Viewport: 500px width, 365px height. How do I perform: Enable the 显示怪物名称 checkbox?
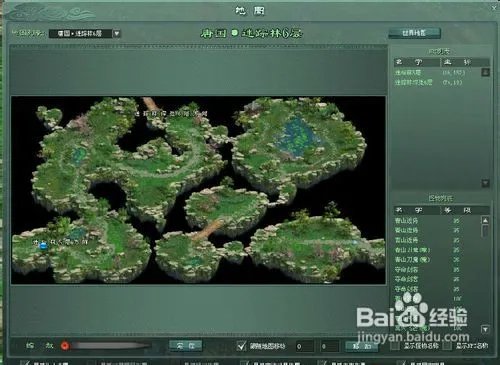pos(395,346)
